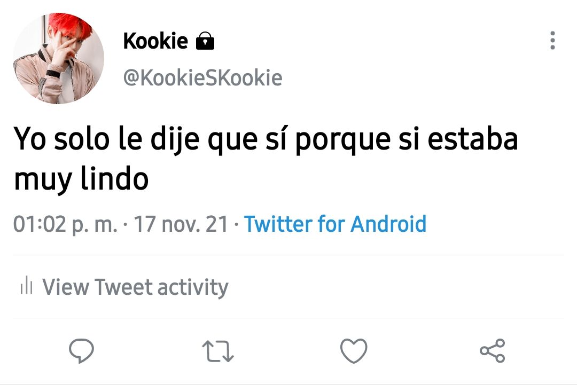Tap the word estaba in the tweet
Image resolution: width=577 pixels, height=392 pixels.
coord(473,139)
